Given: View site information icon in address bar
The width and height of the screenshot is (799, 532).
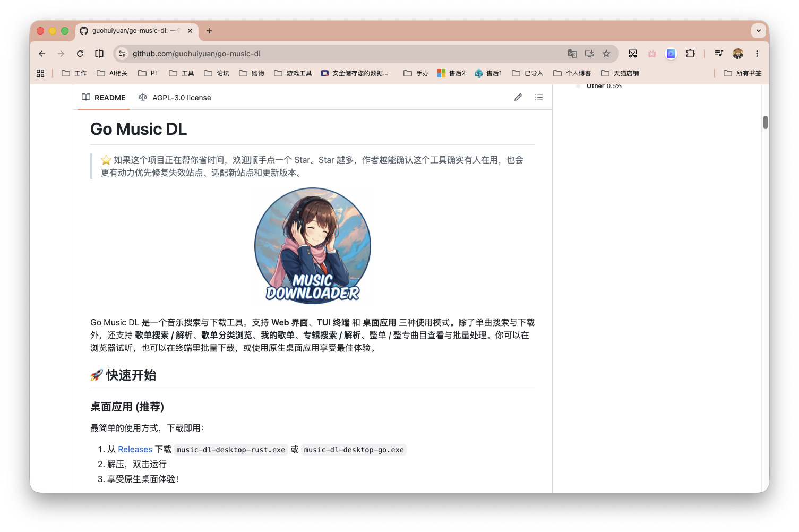Looking at the screenshot, I should point(122,54).
